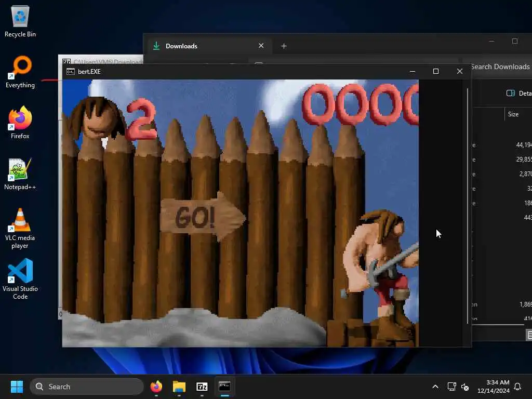Click the GO! arrow sign in the game
Viewport: 532px width, 399px height.
click(203, 217)
